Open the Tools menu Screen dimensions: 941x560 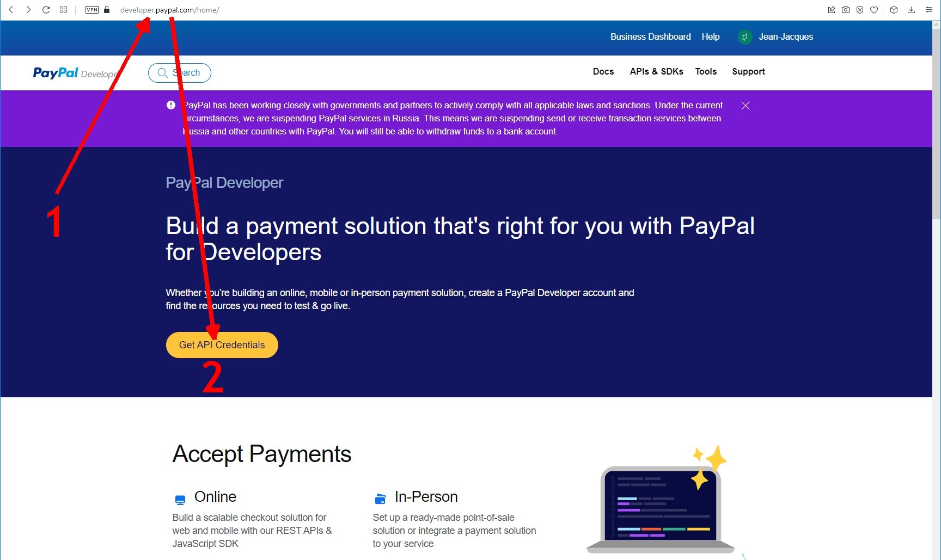(706, 71)
